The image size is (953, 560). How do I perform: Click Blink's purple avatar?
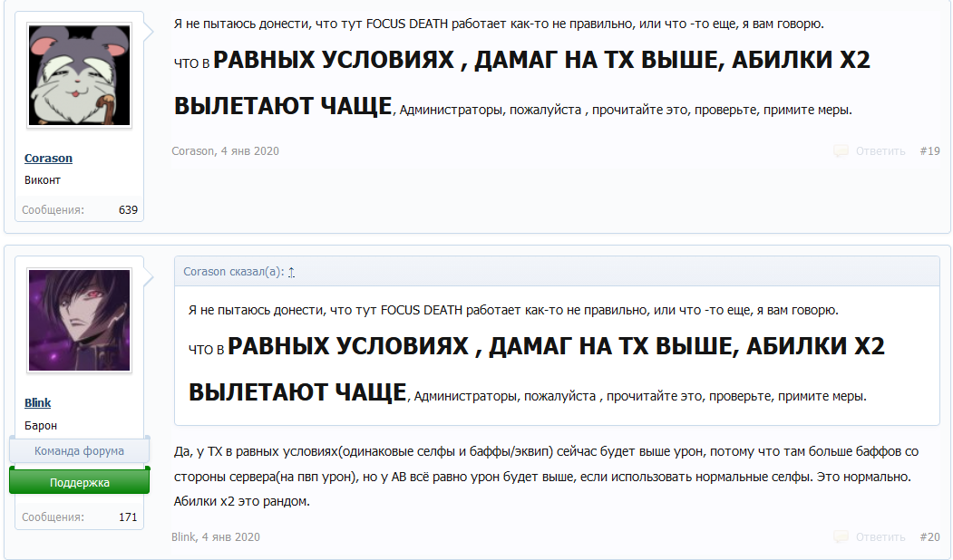79,320
